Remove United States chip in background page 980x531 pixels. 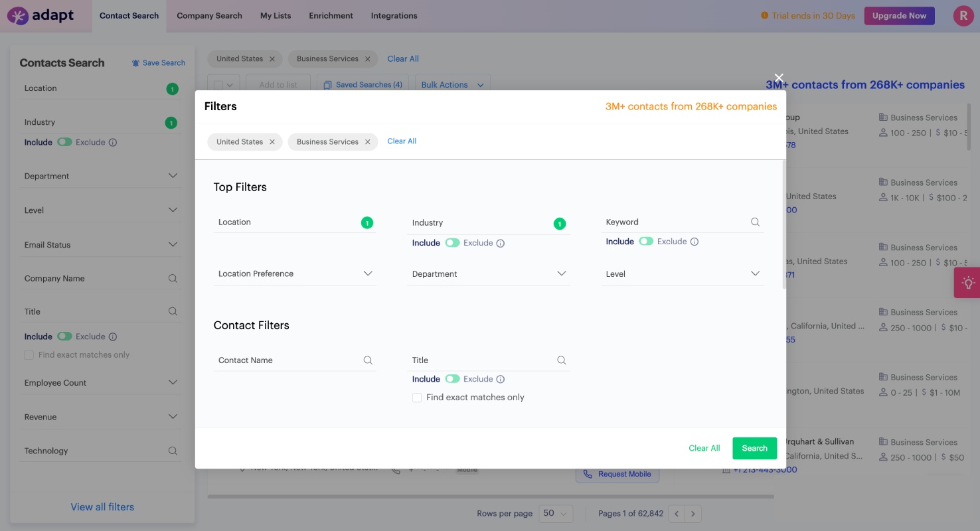click(272, 59)
